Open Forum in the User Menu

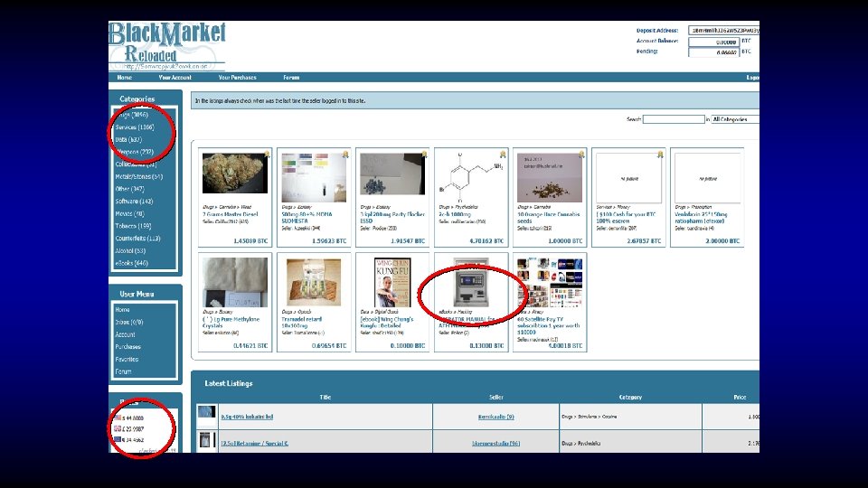pos(124,371)
